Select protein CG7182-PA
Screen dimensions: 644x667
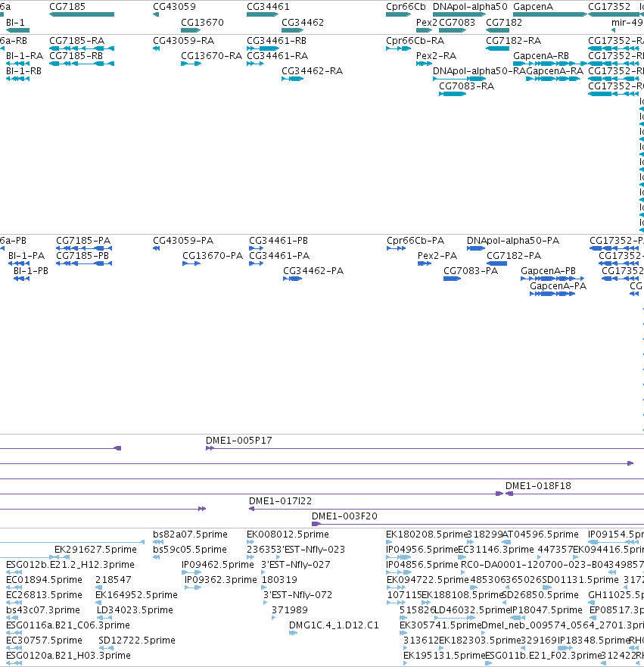[x=514, y=256]
